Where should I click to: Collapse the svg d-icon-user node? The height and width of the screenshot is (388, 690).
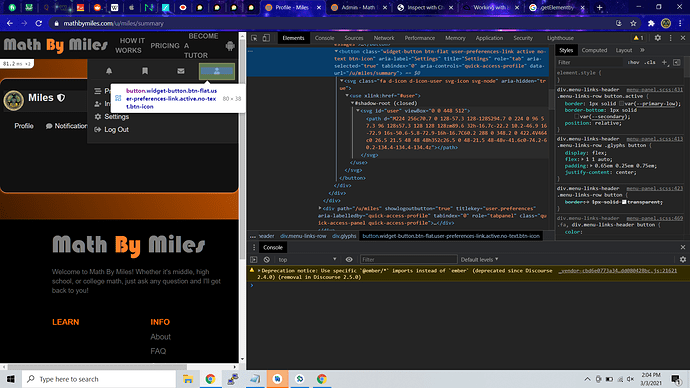341,81
